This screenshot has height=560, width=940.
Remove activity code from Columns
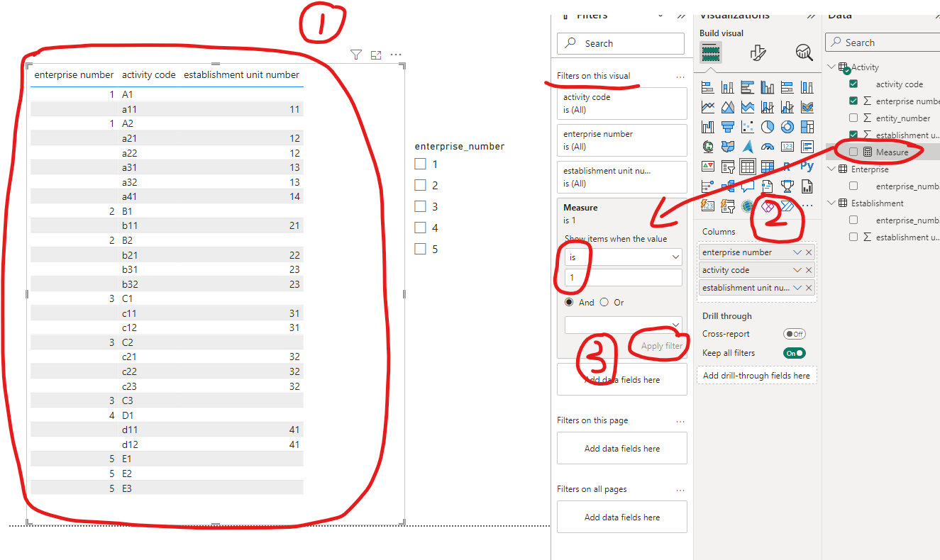pos(809,270)
